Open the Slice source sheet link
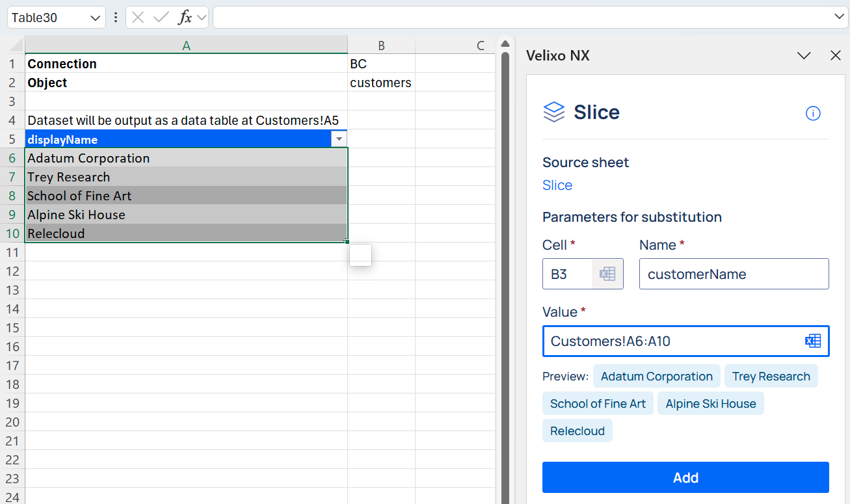This screenshot has height=504, width=850. pyautogui.click(x=557, y=185)
